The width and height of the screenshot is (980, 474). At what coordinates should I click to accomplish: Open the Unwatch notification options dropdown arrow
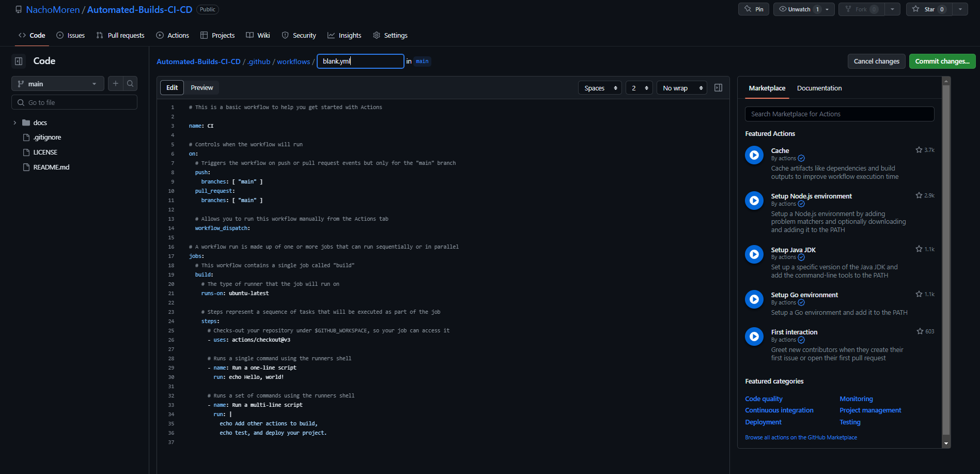(828, 9)
